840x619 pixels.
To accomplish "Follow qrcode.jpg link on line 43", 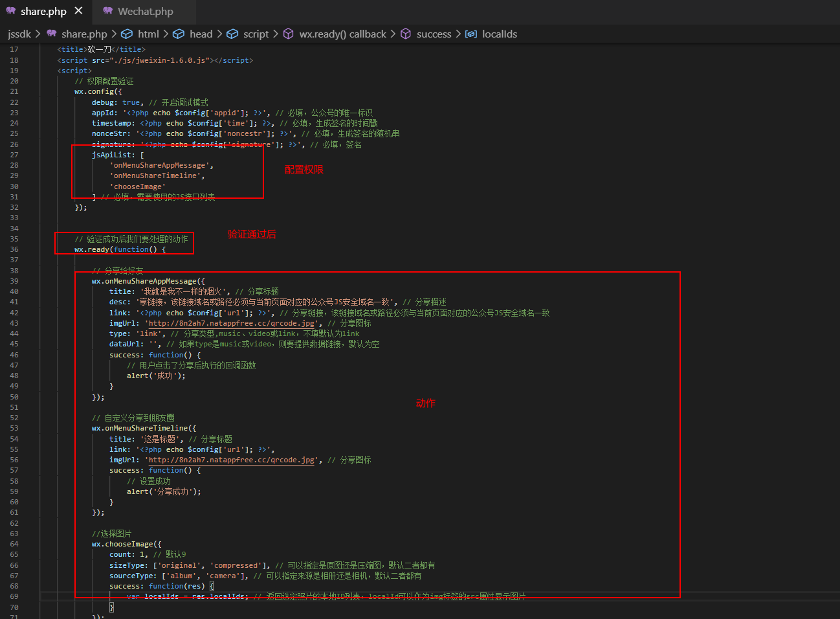I will 232,323.
